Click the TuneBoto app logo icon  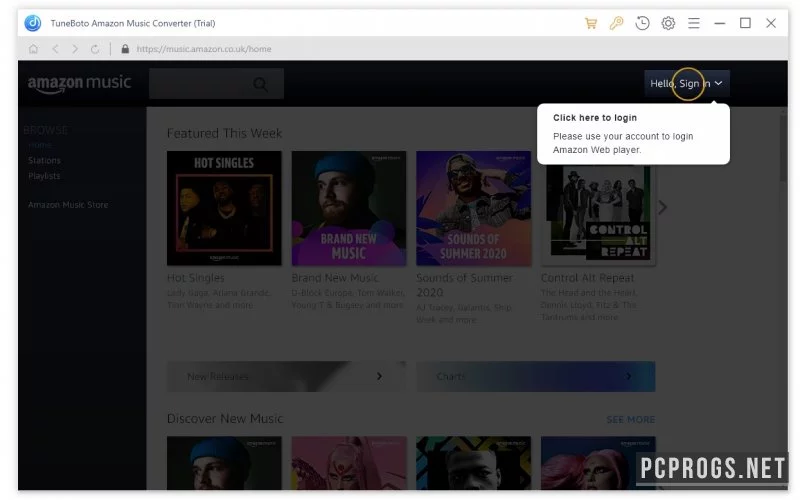point(33,23)
